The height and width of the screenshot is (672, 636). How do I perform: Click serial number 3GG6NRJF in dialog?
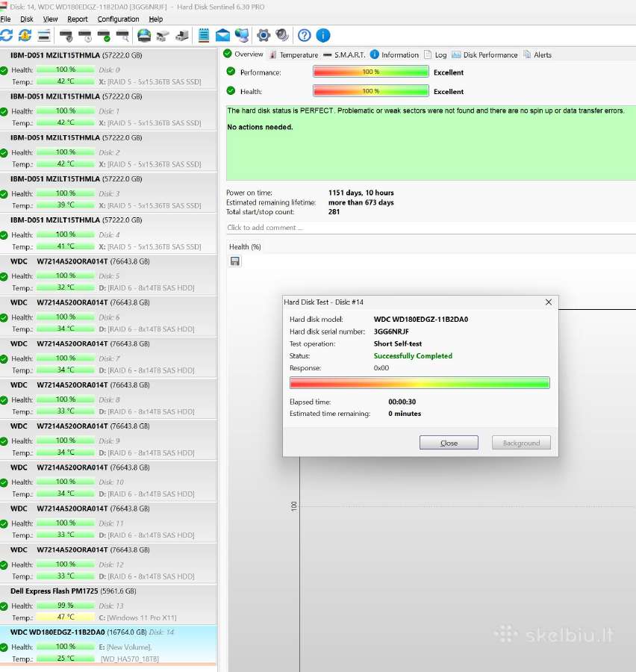point(391,332)
